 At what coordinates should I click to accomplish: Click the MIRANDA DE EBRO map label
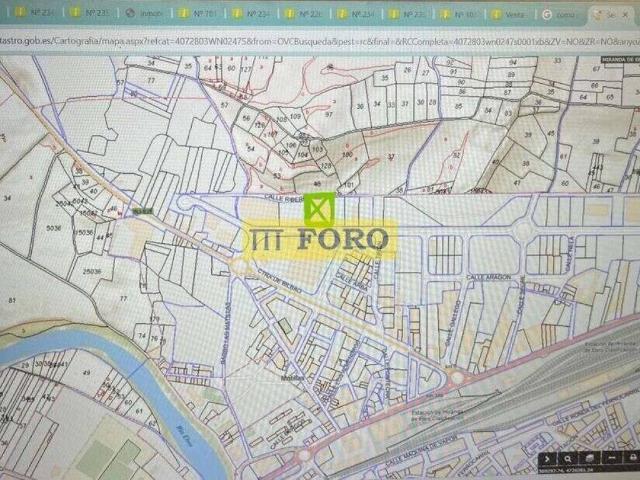(620, 60)
